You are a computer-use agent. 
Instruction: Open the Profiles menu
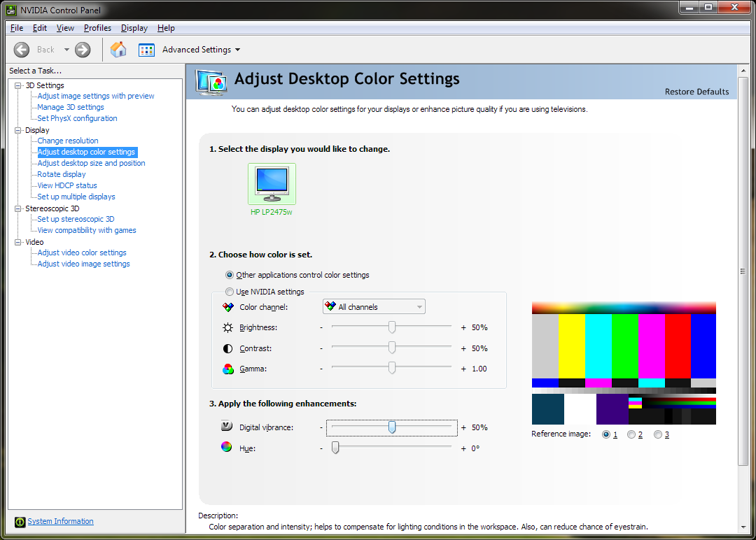click(97, 28)
